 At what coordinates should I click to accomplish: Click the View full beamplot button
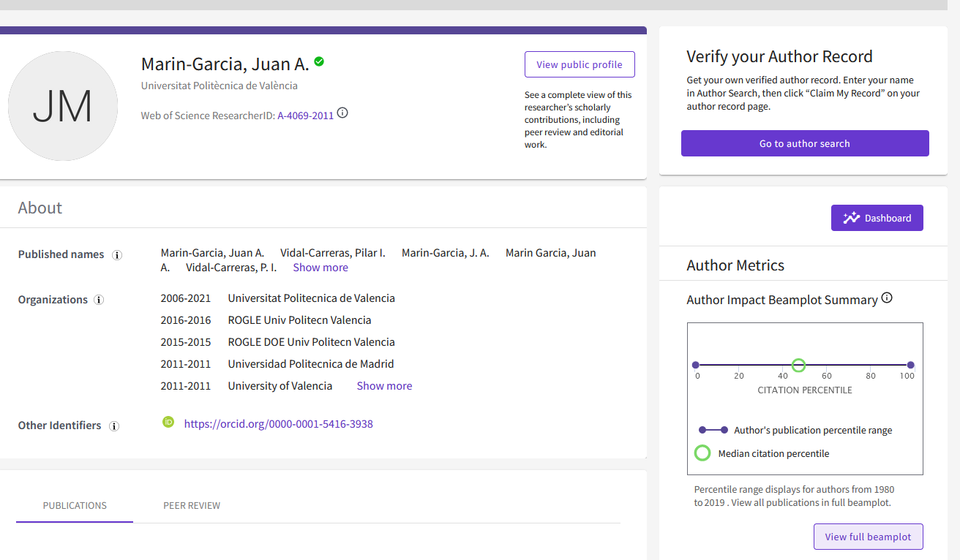(868, 537)
